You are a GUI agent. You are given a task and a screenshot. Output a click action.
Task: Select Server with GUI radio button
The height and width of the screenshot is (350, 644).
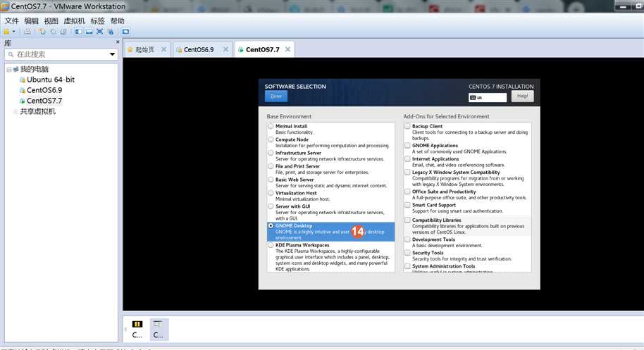271,206
